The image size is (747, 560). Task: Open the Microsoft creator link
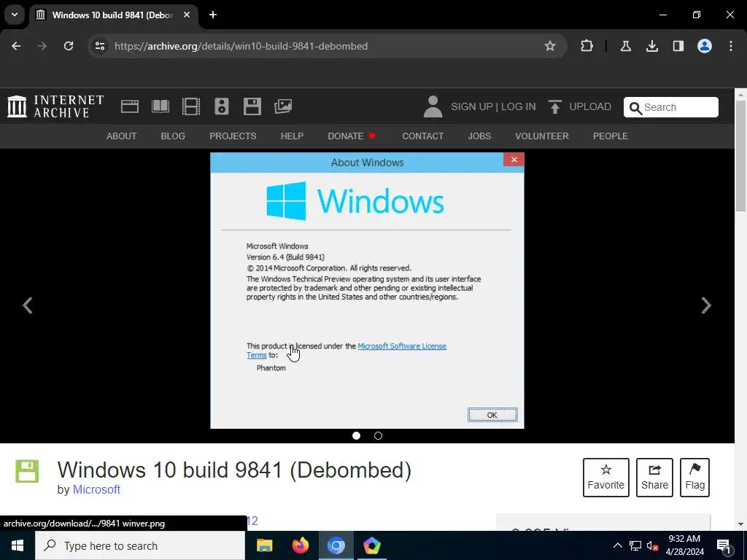pos(96,489)
